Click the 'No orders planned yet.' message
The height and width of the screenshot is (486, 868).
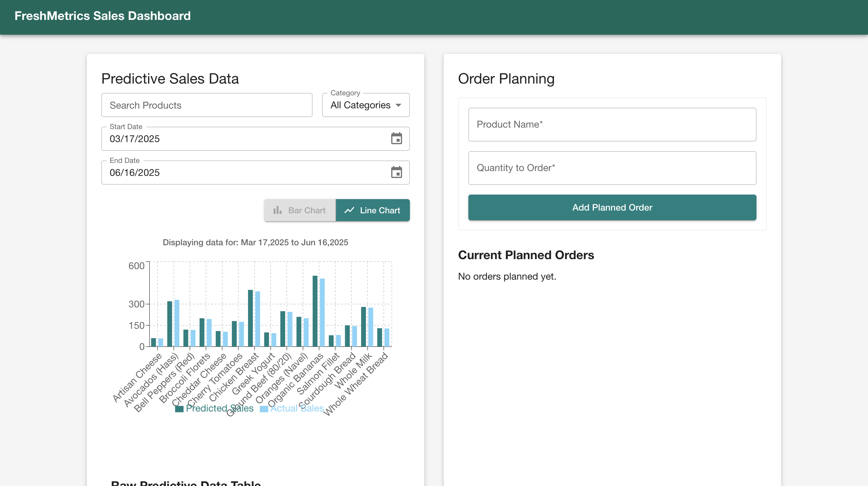[507, 277]
